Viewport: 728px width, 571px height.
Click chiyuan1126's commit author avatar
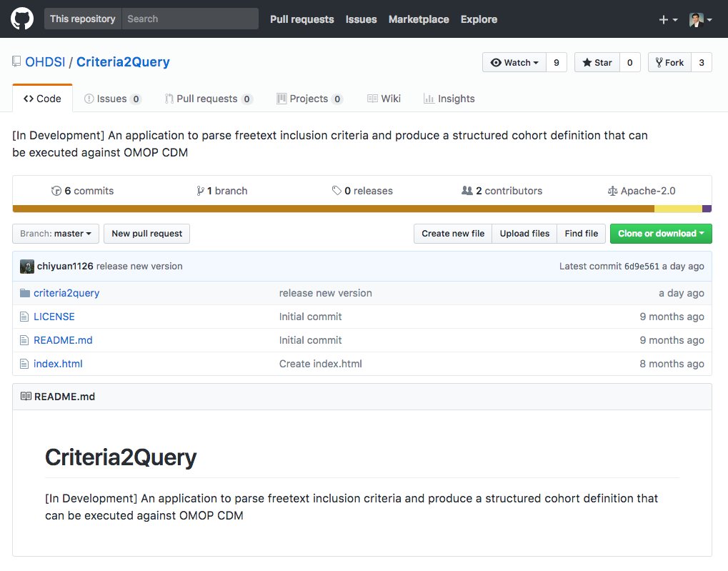coord(27,267)
